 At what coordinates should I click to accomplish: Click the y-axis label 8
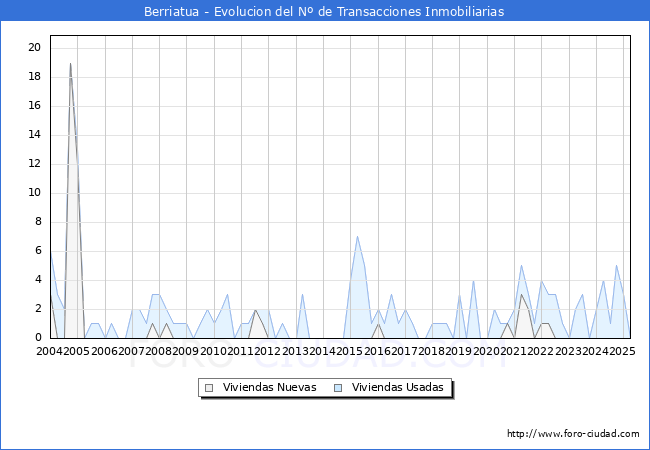click(x=38, y=222)
